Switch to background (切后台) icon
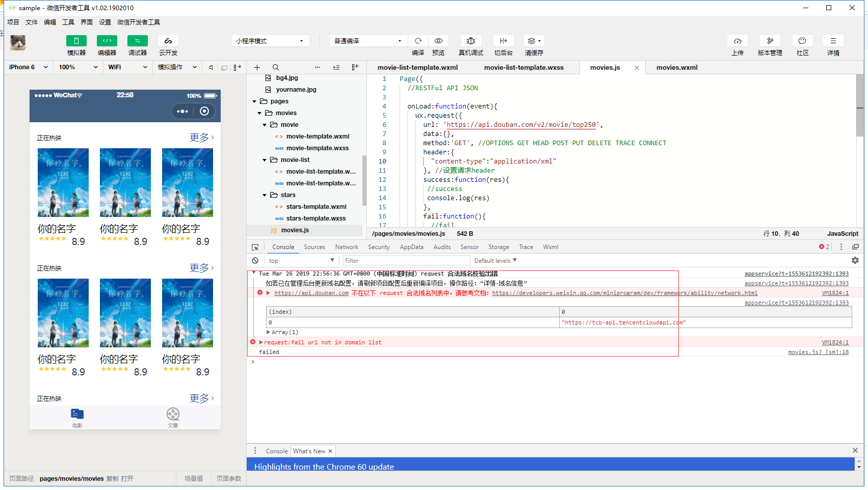The image size is (868, 490). pos(504,41)
